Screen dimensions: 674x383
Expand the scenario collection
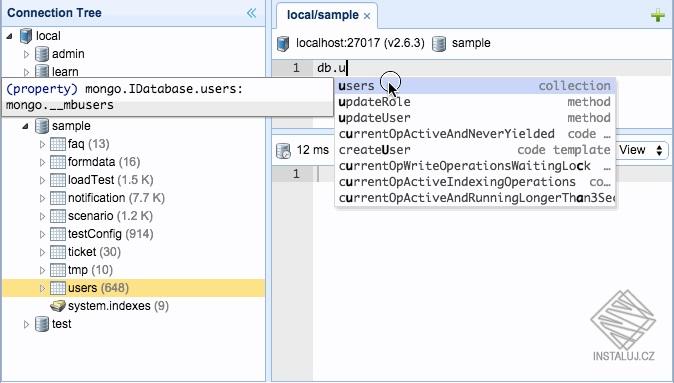(x=42, y=216)
